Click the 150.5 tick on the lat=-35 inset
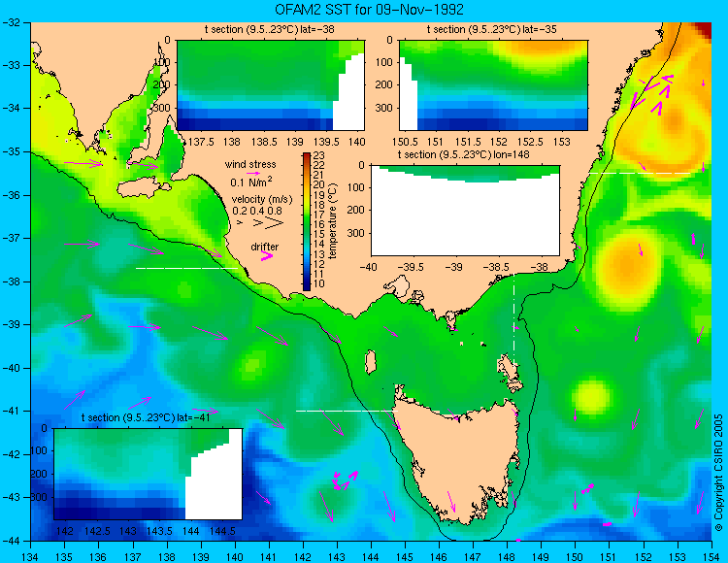The image size is (728, 563). tap(404, 142)
